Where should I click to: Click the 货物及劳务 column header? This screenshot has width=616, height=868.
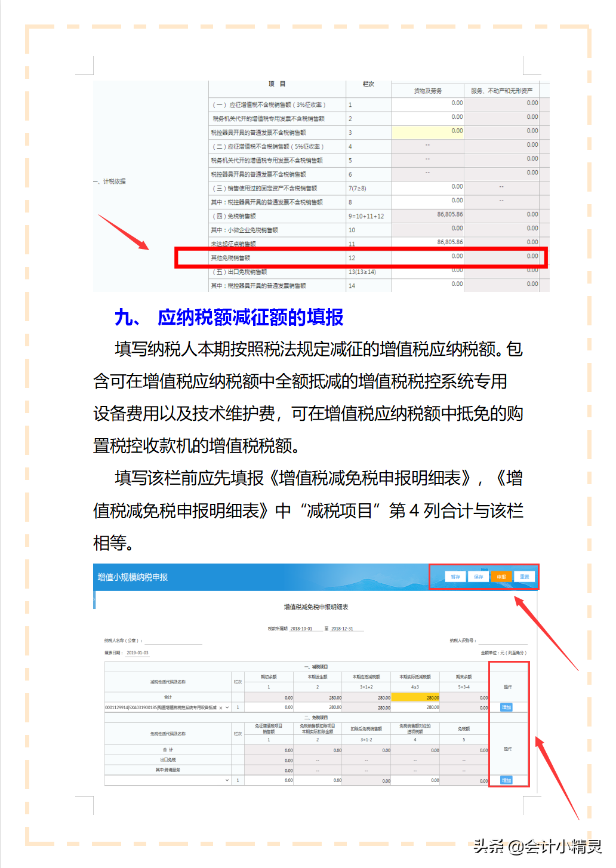pos(427,91)
